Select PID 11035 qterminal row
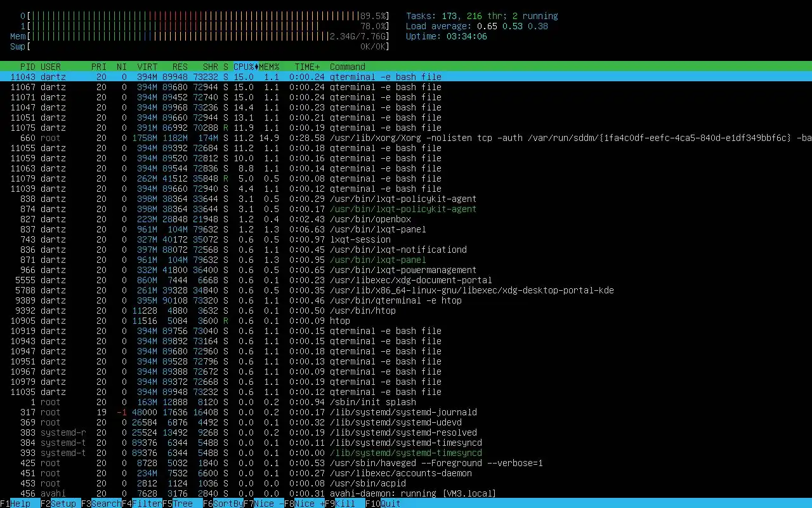Image resolution: width=812 pixels, height=508 pixels. (x=406, y=392)
